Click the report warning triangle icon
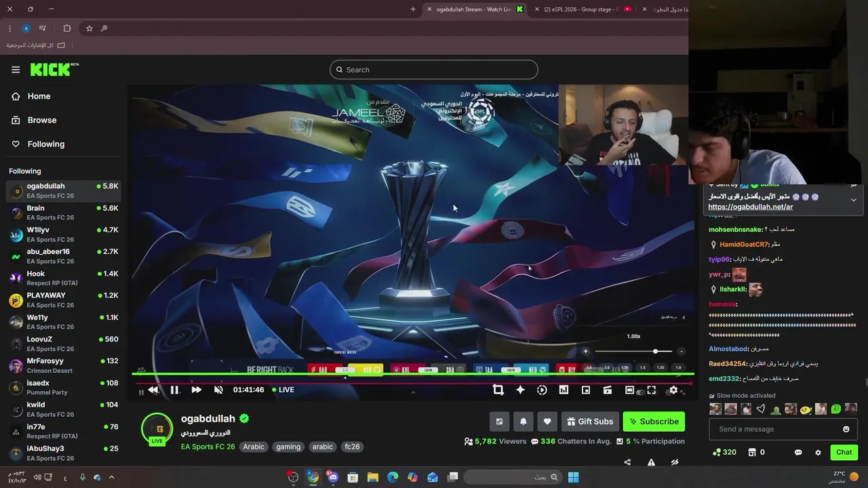868x488 pixels. click(651, 462)
